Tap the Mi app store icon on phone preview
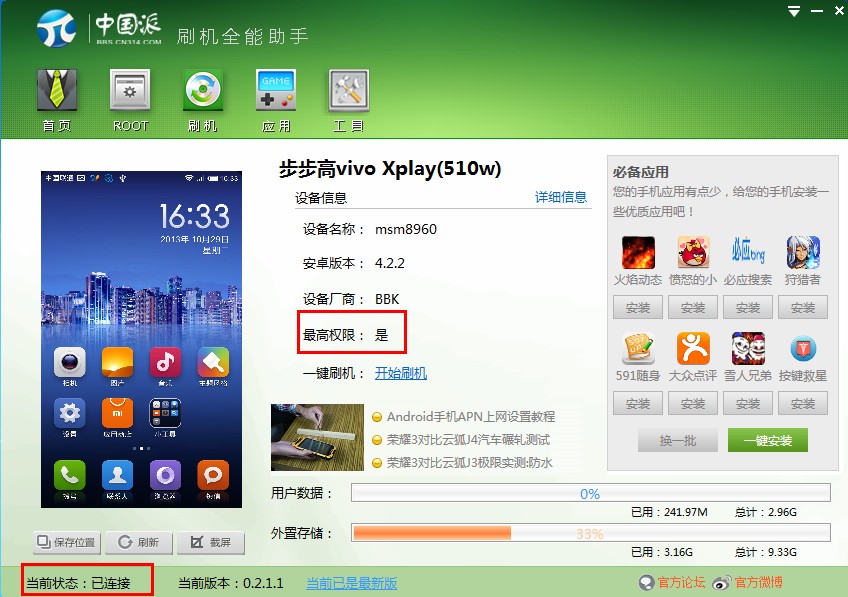This screenshot has height=597, width=848. pyautogui.click(x=117, y=413)
